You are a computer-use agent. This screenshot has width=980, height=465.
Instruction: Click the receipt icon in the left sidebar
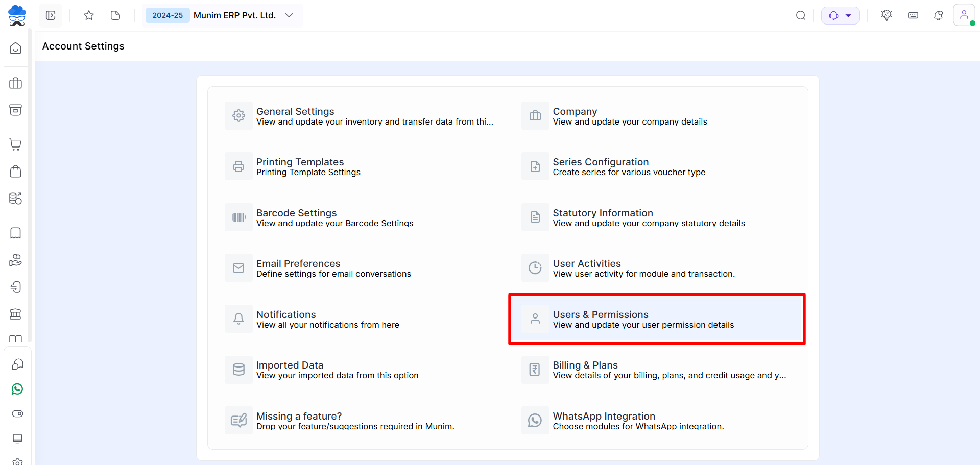point(16,233)
